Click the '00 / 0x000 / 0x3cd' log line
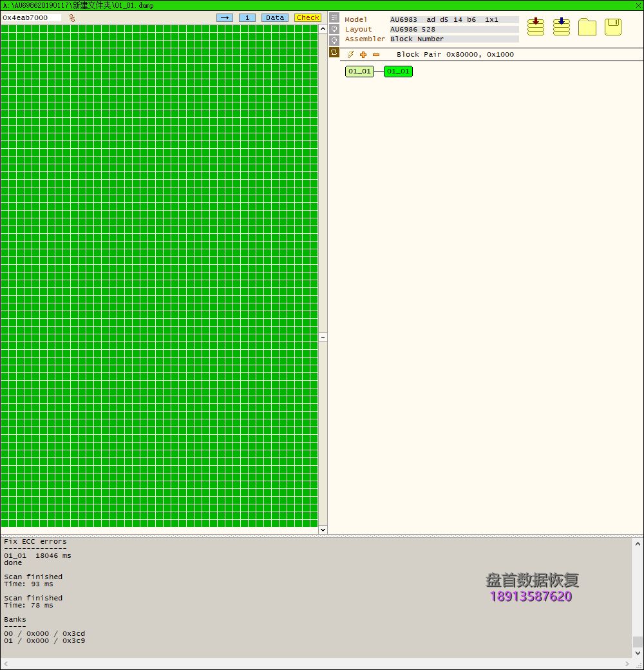The image size is (644, 670). click(x=44, y=633)
